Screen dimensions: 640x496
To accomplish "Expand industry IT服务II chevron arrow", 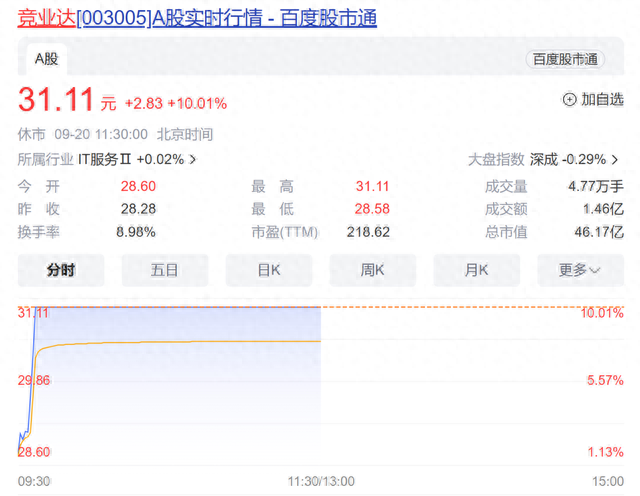I will pos(193,159).
